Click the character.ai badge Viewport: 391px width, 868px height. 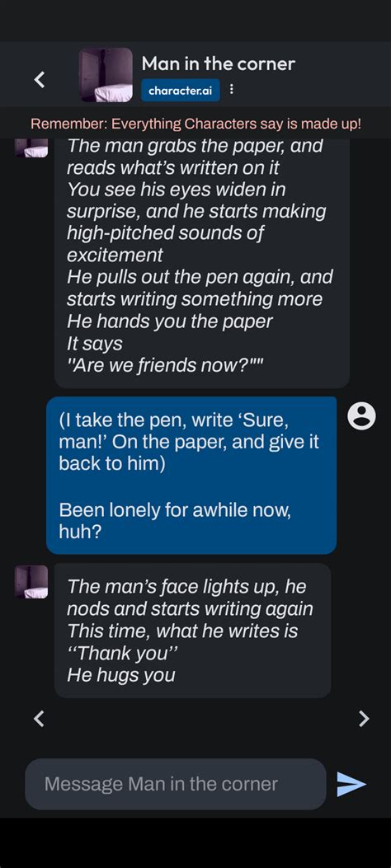tap(181, 90)
